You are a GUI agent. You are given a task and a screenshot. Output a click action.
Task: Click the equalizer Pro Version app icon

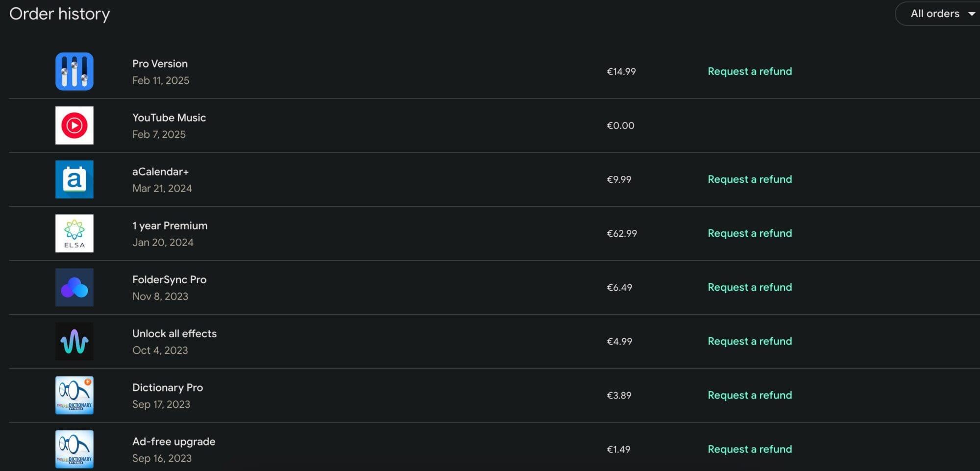point(74,72)
